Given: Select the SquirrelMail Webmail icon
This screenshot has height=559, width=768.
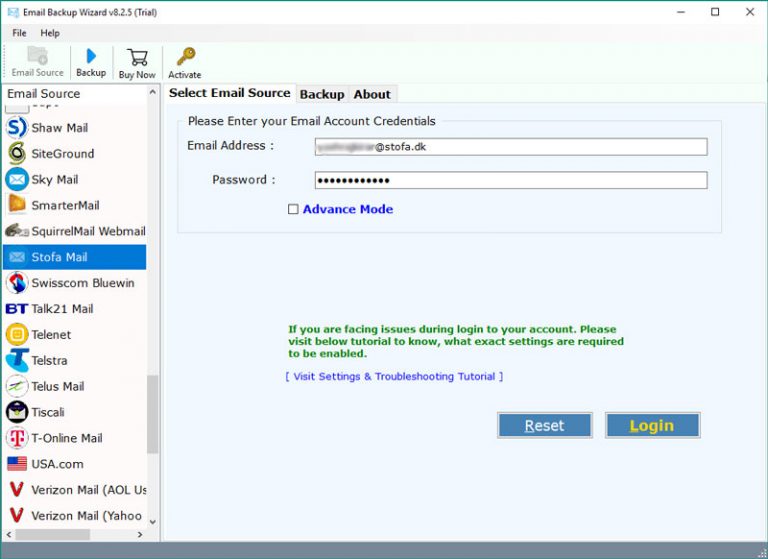Looking at the screenshot, I should tap(17, 230).
